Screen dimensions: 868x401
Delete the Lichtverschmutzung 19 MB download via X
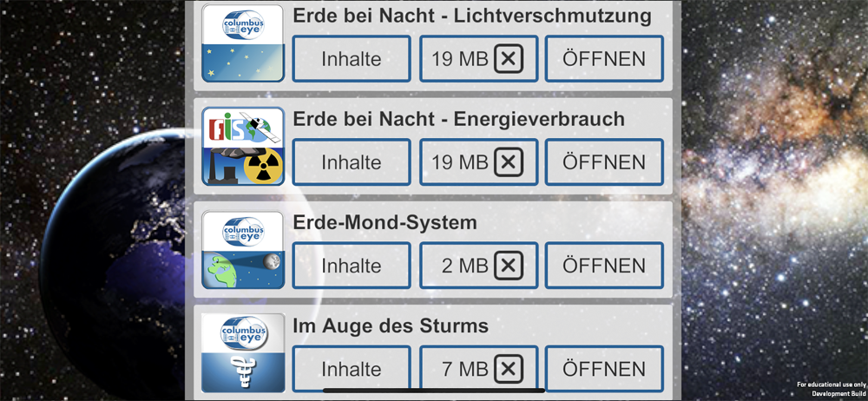(x=508, y=59)
